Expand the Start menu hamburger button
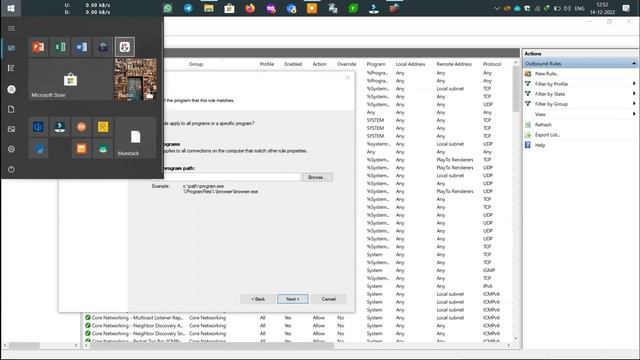The width and height of the screenshot is (640, 360). 11,29
